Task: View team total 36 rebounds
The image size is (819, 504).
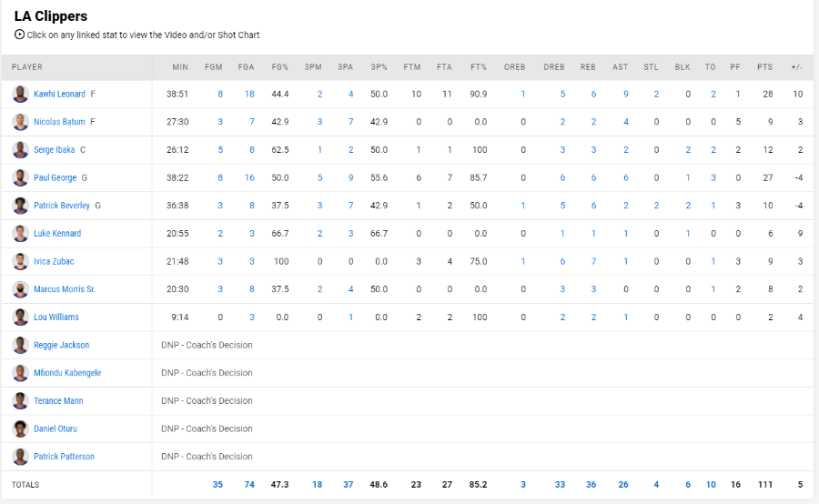Action: coord(591,485)
